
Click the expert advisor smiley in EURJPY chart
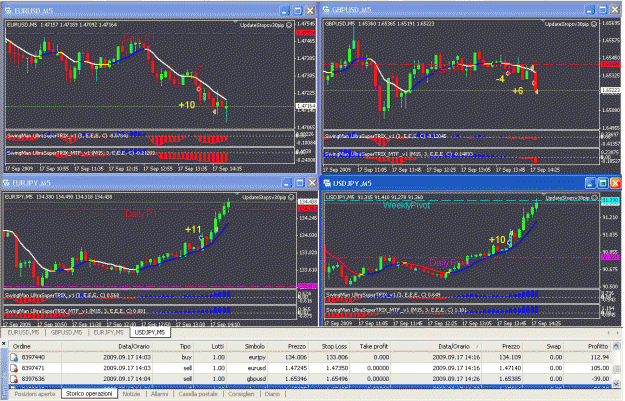(291, 197)
